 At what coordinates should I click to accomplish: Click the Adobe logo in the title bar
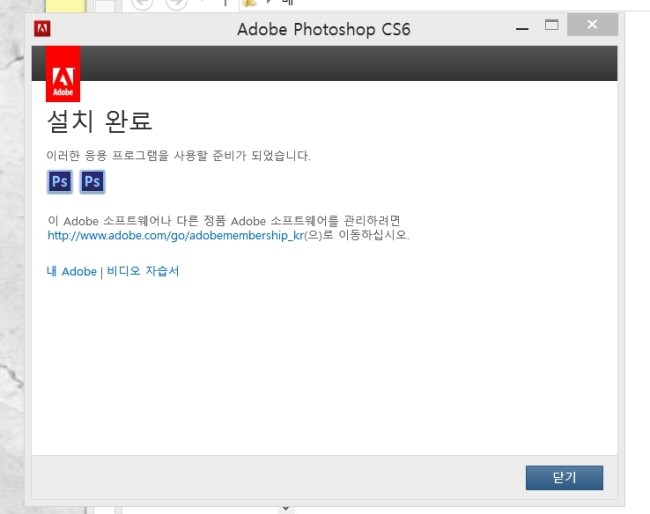tap(42, 29)
